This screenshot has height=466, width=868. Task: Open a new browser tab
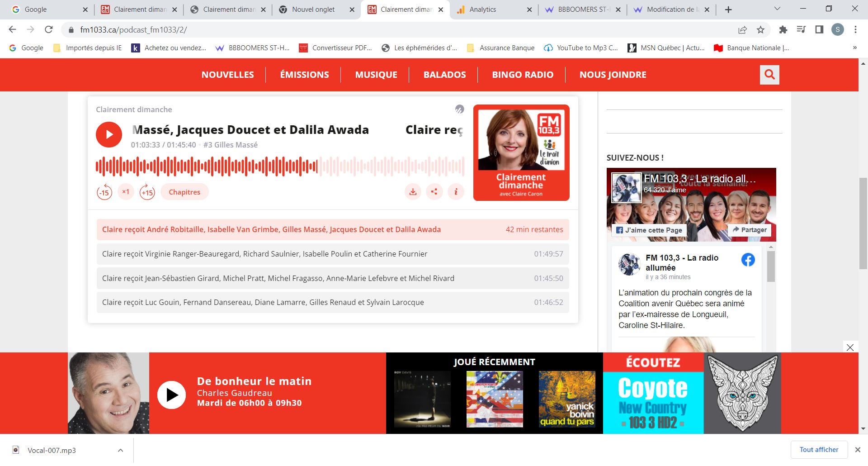tap(728, 10)
